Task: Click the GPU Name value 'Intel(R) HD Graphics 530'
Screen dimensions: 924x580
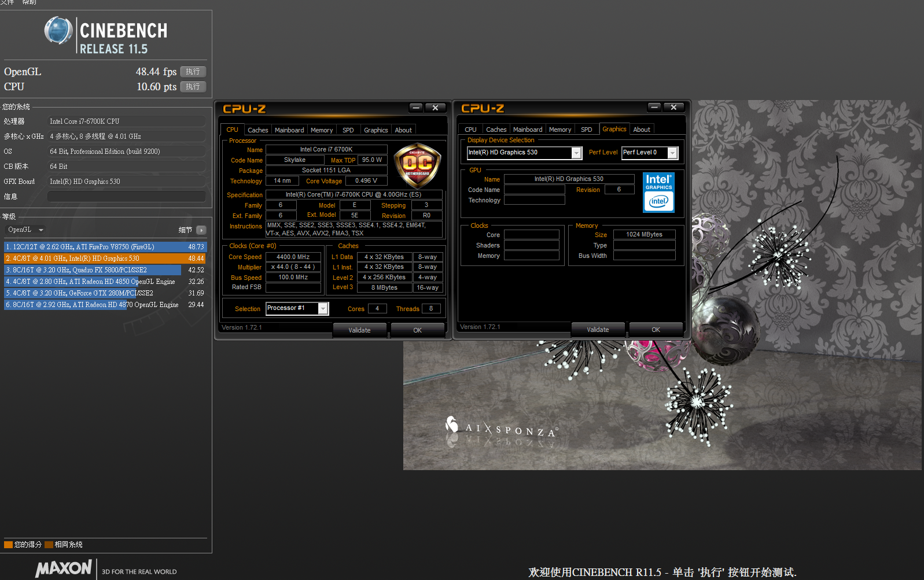Action: click(x=569, y=179)
